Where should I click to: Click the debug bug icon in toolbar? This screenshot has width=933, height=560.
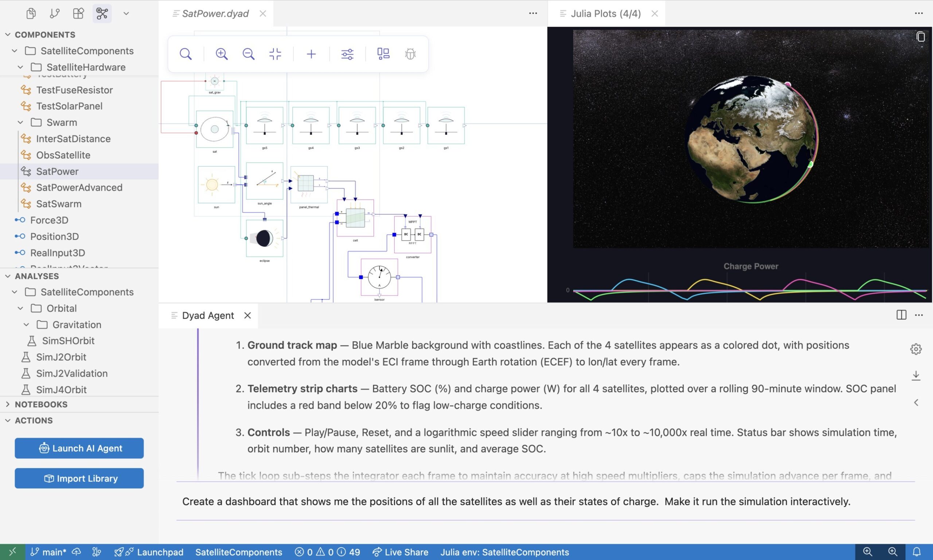tap(410, 54)
